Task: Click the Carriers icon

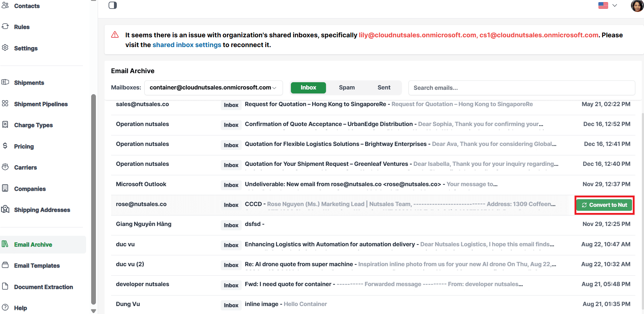Action: tap(5, 167)
